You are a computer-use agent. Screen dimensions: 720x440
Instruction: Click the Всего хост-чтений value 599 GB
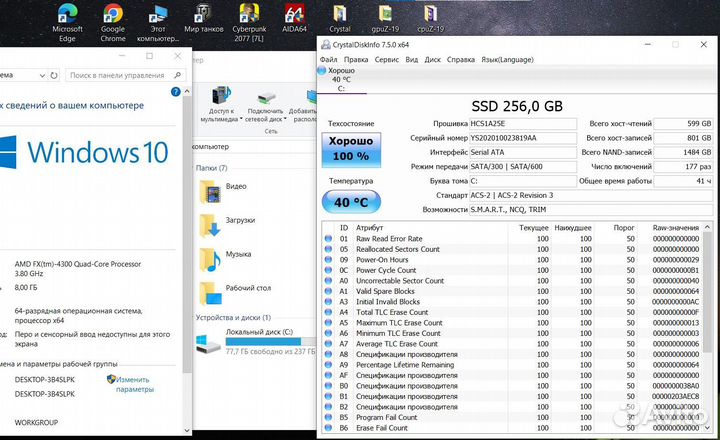point(683,124)
